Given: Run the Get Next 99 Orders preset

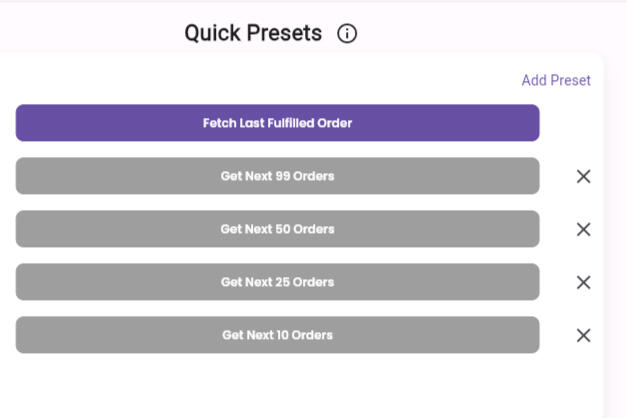Looking at the screenshot, I should pyautogui.click(x=277, y=176).
